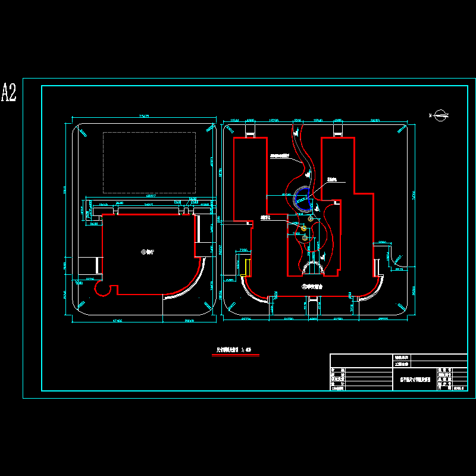Select the 74000 dimension right of the site
The width and height of the screenshot is (476, 476).
(x=412, y=195)
